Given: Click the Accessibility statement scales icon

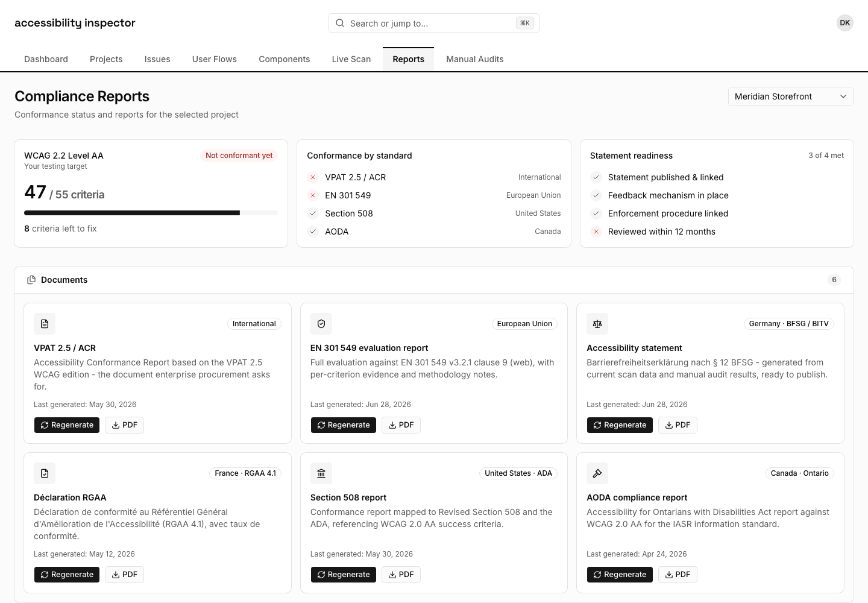Looking at the screenshot, I should (597, 324).
